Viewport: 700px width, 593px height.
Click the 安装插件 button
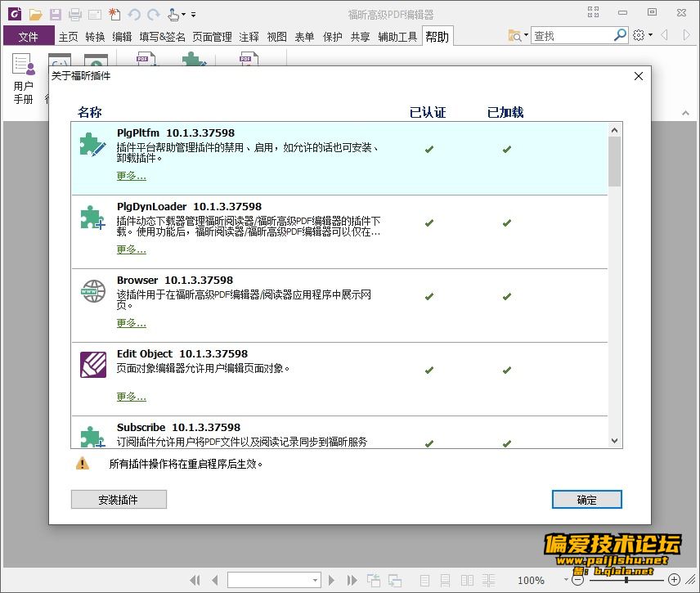coord(119,499)
